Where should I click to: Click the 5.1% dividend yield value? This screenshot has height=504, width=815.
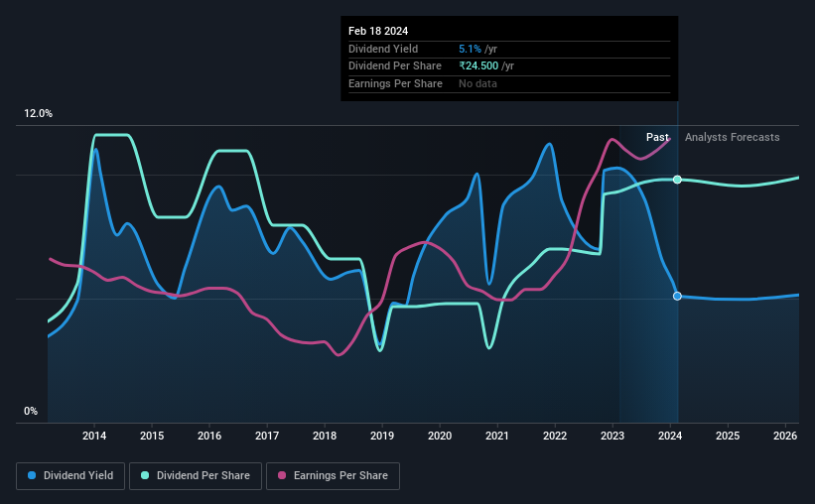(x=470, y=49)
